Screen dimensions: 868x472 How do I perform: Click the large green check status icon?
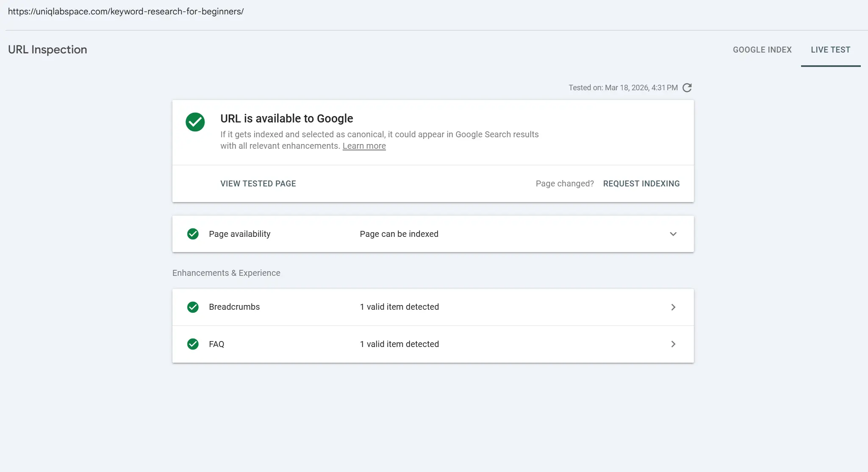coord(195,122)
